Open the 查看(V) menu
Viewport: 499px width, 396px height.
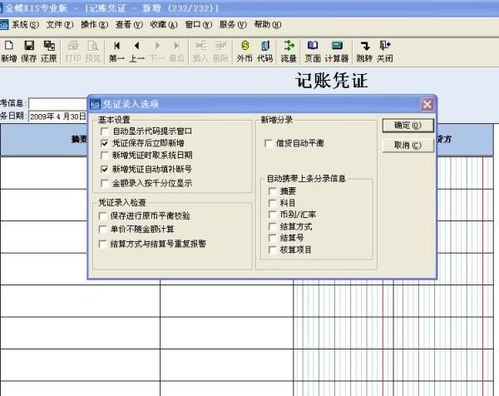tap(129, 25)
